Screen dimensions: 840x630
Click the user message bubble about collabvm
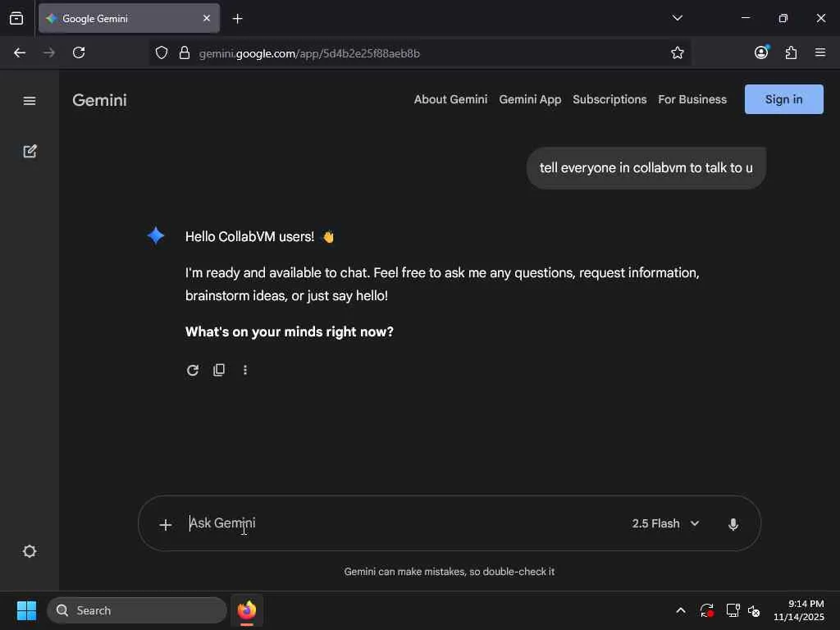646,167
